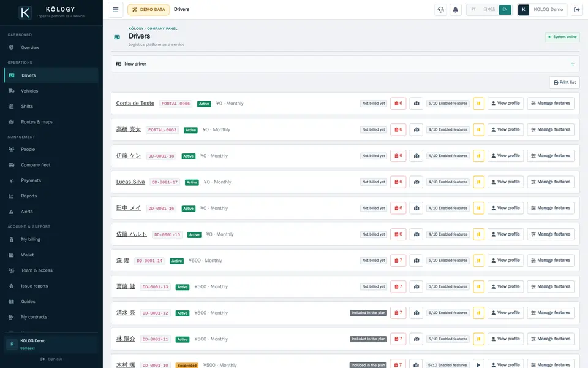Open the Conta de Teste driver link
The height and width of the screenshot is (368, 588).
click(x=135, y=103)
